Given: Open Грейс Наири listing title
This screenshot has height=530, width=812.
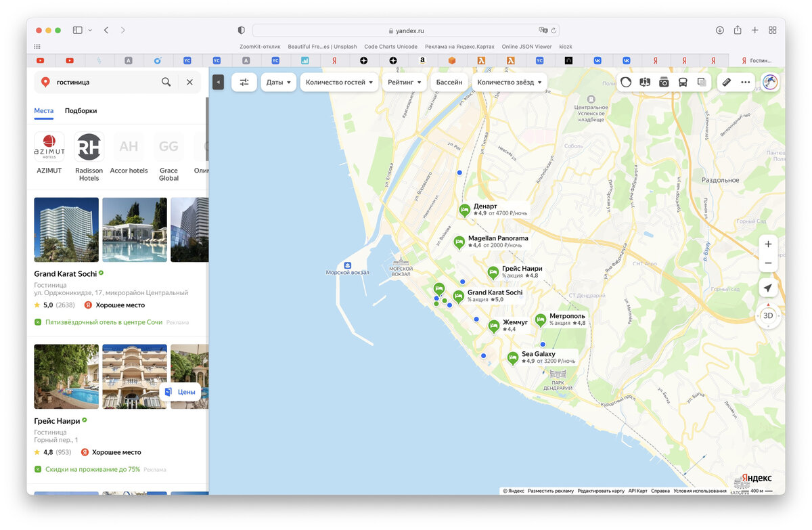Looking at the screenshot, I should (57, 421).
